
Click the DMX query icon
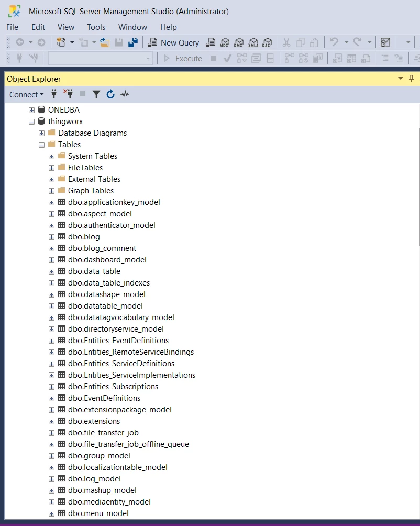click(239, 42)
